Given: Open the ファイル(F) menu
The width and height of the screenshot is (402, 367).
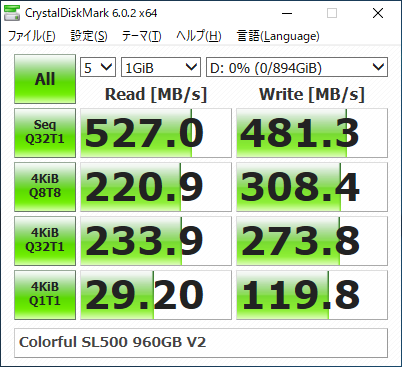Looking at the screenshot, I should pyautogui.click(x=31, y=36).
